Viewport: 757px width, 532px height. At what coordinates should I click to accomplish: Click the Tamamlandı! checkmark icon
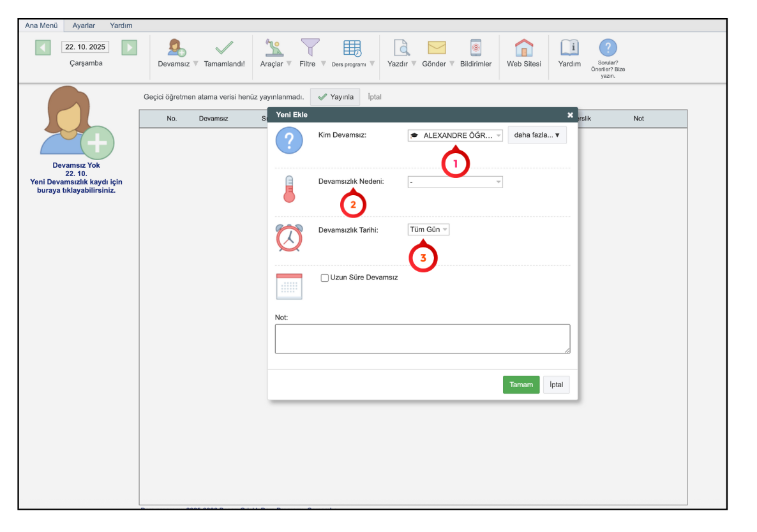224,48
